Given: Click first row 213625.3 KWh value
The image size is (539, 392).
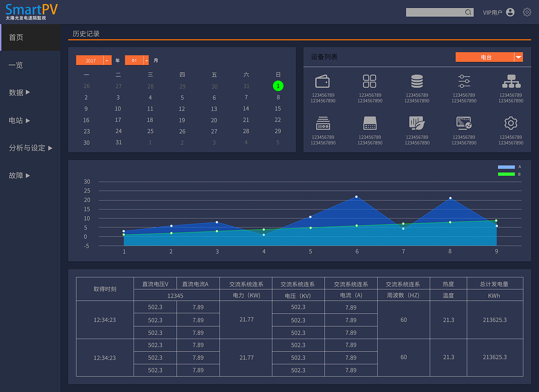Looking at the screenshot, I should [x=495, y=320].
